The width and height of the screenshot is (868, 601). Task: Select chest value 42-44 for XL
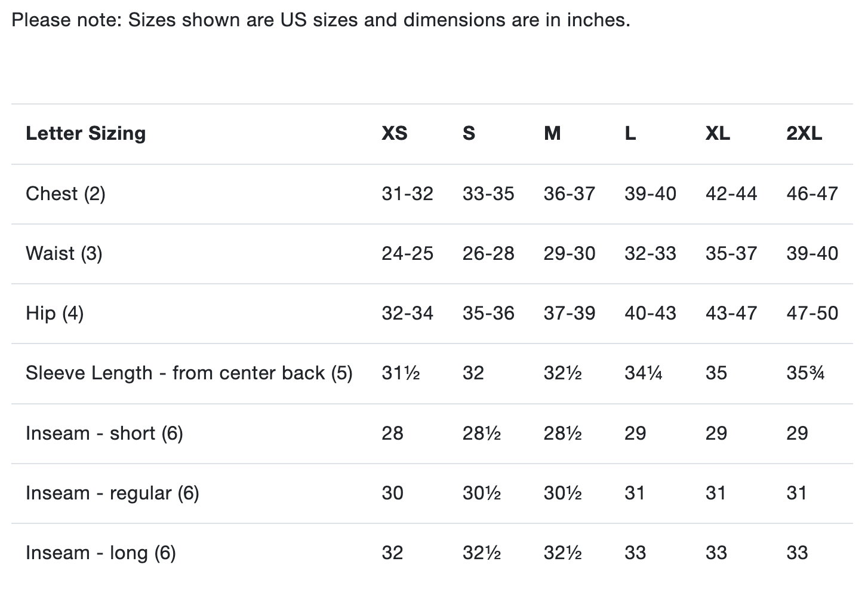731,194
